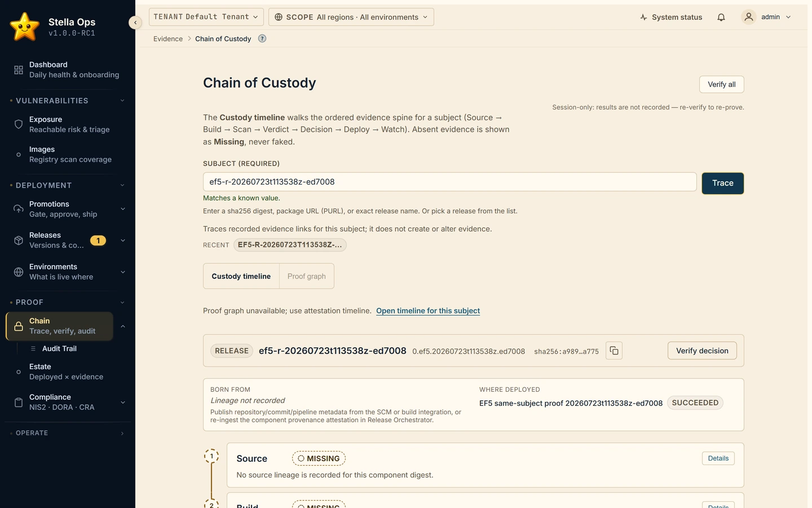This screenshot has width=812, height=508.
Task: Click the Dashboard grid icon
Action: point(19,70)
